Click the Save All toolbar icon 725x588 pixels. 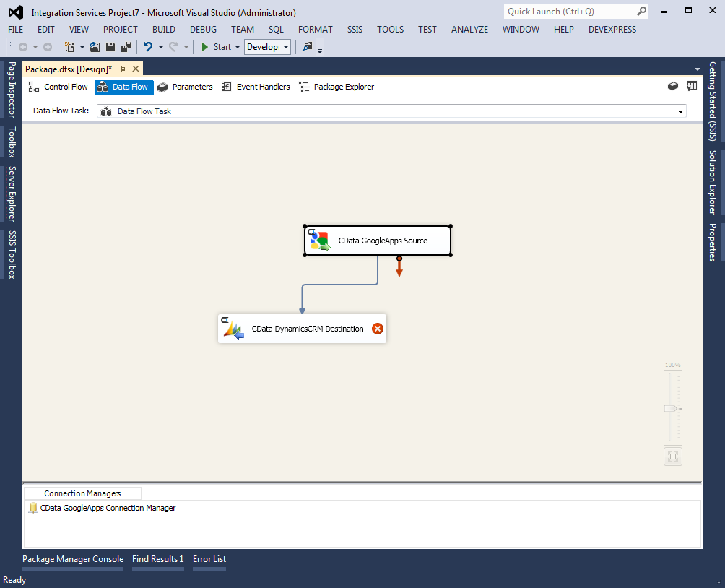pos(124,46)
